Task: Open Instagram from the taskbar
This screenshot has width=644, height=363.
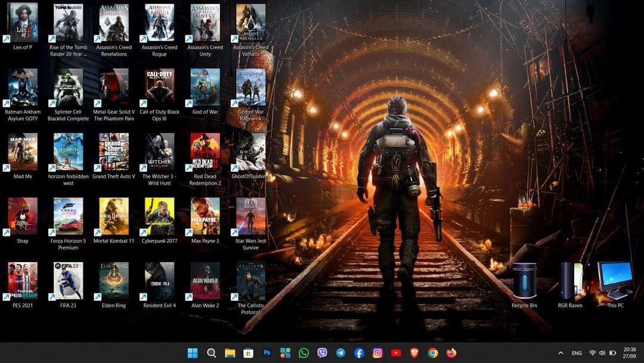Action: 377,353
